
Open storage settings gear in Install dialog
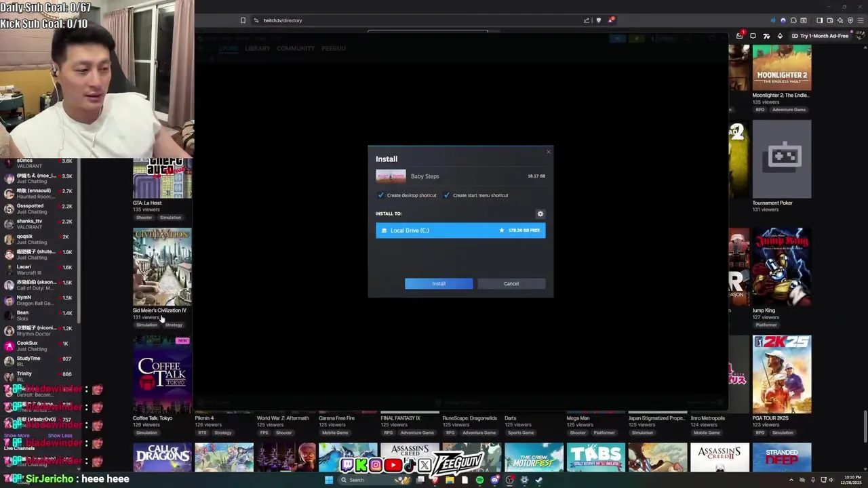pyautogui.click(x=540, y=213)
